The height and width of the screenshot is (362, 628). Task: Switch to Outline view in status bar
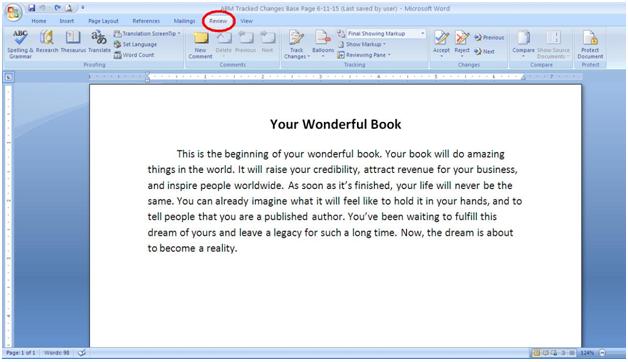[563, 353]
